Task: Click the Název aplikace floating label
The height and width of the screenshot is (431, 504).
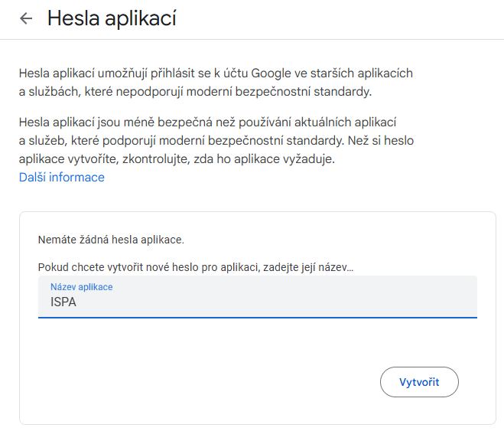Action: [82, 287]
